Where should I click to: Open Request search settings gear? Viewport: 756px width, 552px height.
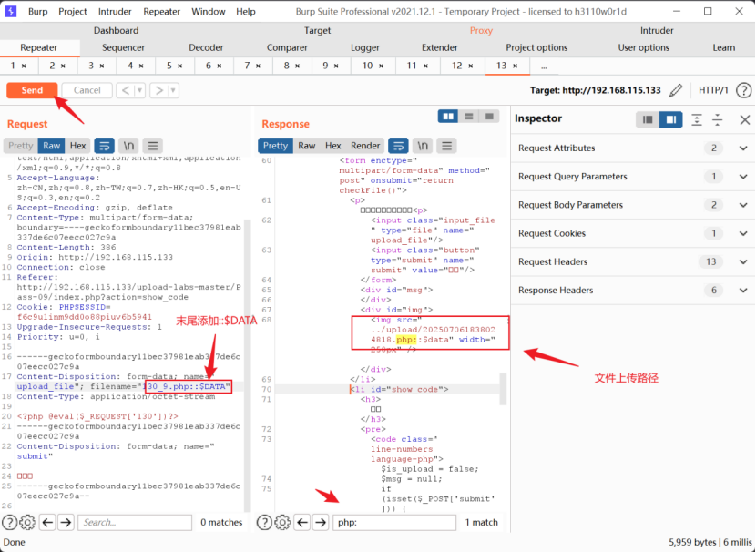27,522
